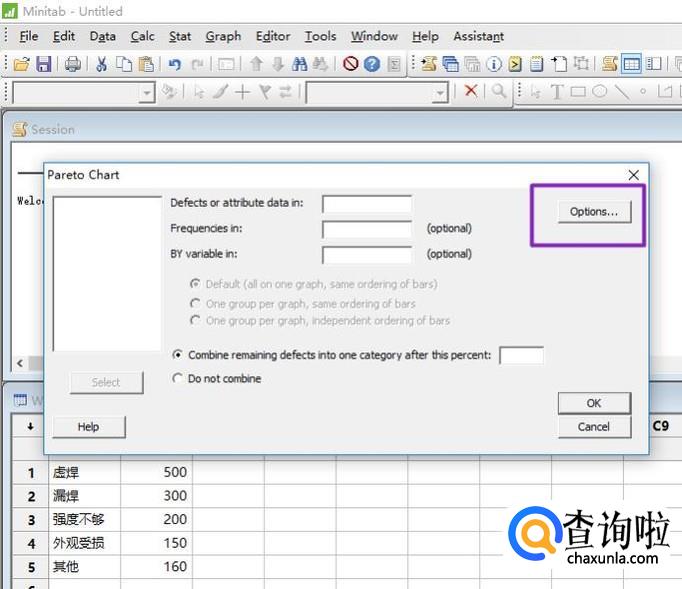Click the Find binoculars icon
Viewport: 682px width, 589px height.
299,64
